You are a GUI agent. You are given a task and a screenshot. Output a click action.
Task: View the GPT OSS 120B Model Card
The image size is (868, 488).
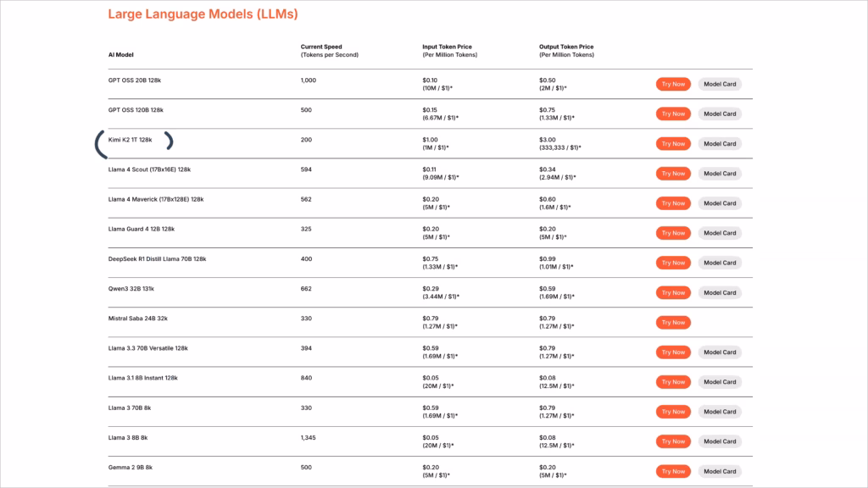pyautogui.click(x=720, y=114)
